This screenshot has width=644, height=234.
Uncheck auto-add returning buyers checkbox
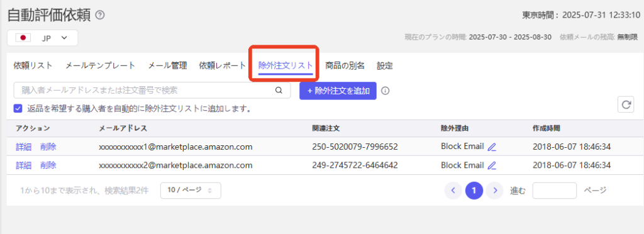click(x=18, y=108)
